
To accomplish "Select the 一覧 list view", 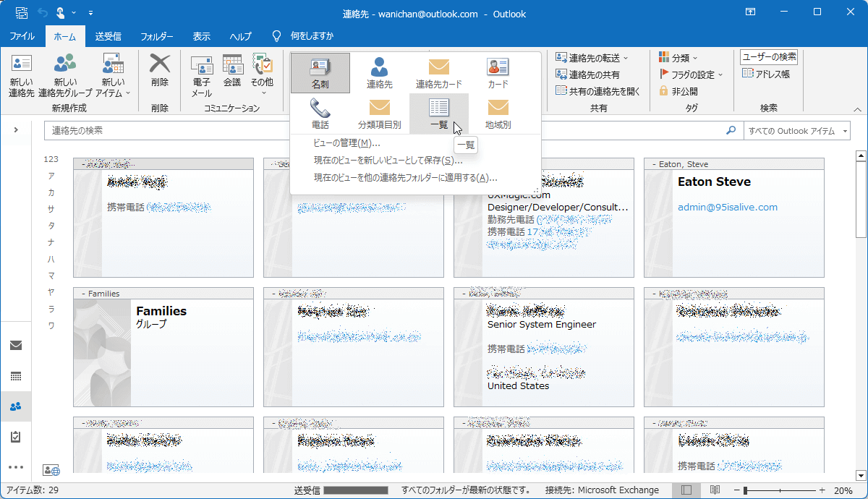I will coord(438,114).
